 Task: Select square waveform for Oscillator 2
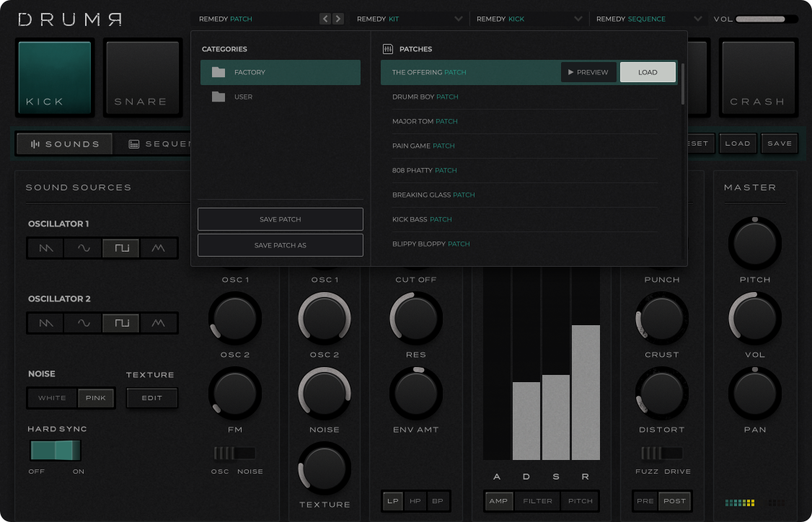point(121,323)
